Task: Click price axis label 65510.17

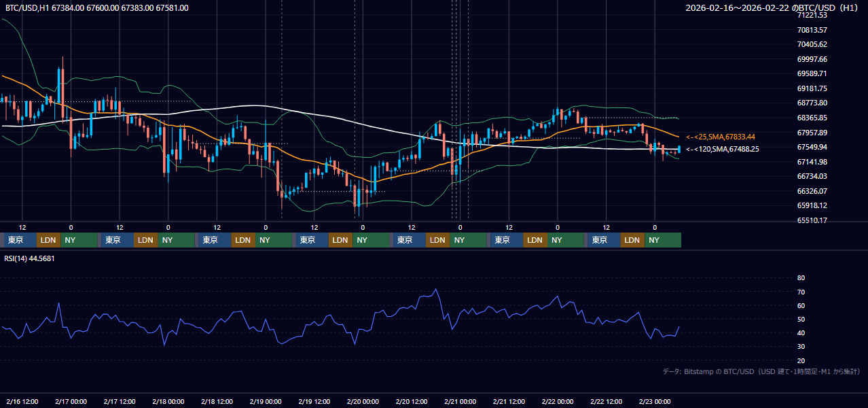Action: click(812, 220)
